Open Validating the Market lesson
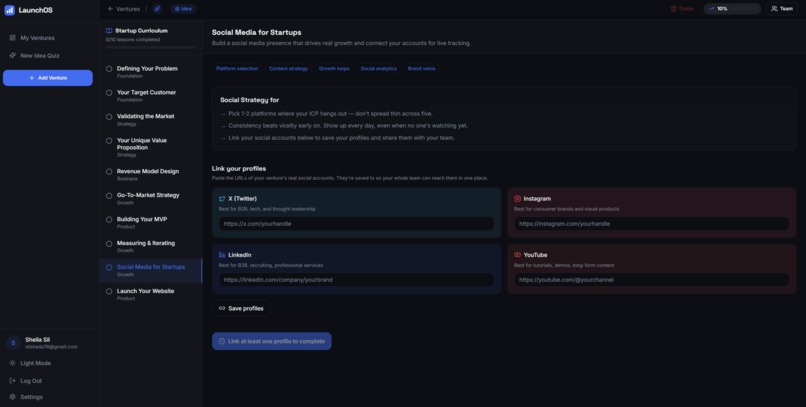 [x=151, y=120]
